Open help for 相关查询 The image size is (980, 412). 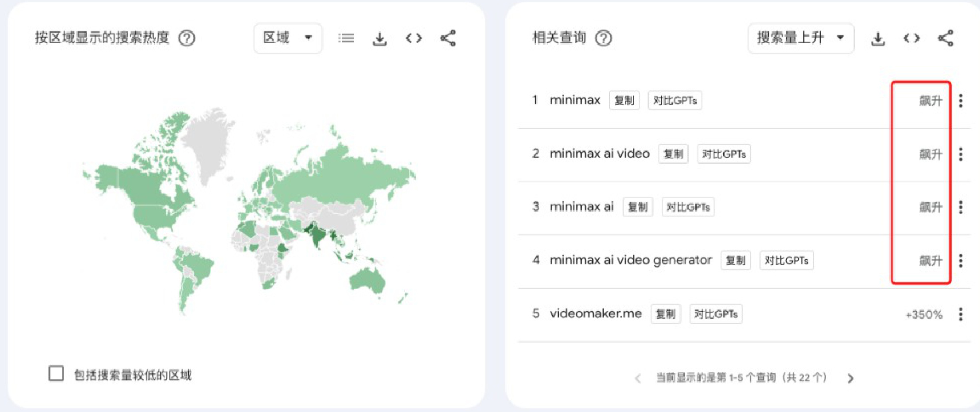[x=603, y=38]
